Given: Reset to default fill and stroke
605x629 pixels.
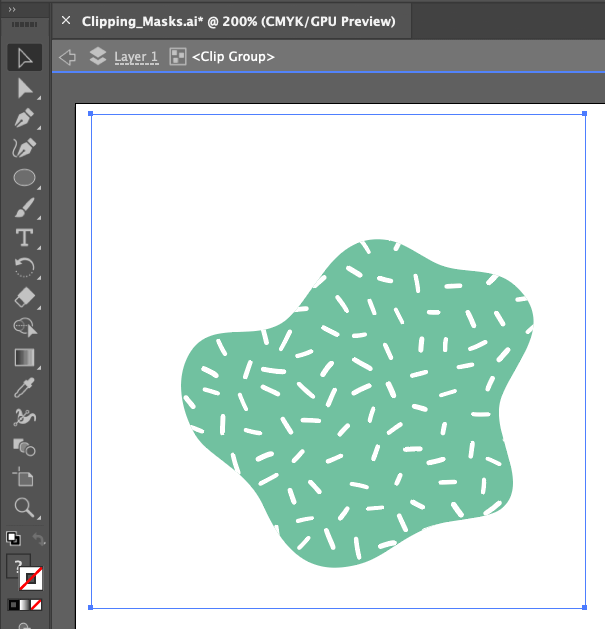Looking at the screenshot, I should (13, 538).
